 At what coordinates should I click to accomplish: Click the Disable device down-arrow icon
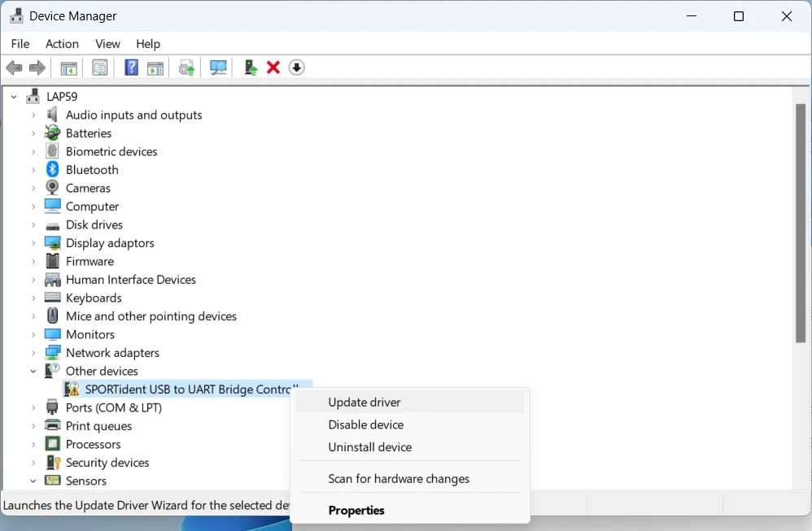coord(296,67)
